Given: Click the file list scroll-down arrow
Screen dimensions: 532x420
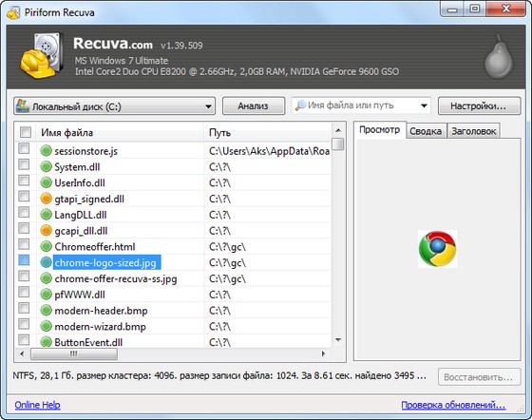Looking at the screenshot, I should click(338, 340).
